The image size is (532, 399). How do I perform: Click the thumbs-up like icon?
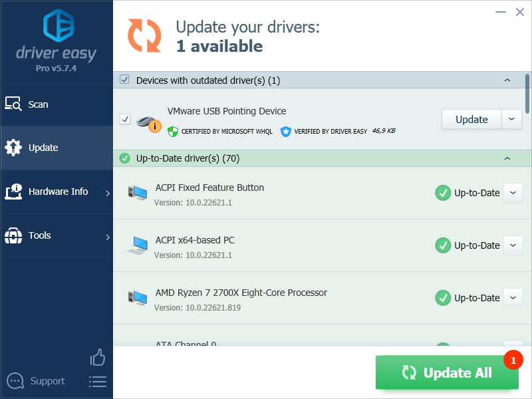coord(98,357)
